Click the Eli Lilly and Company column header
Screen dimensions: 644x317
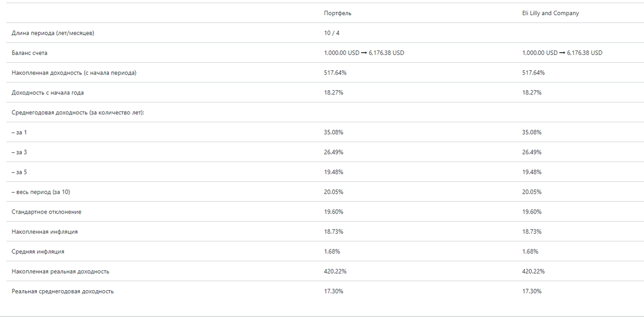coord(550,13)
